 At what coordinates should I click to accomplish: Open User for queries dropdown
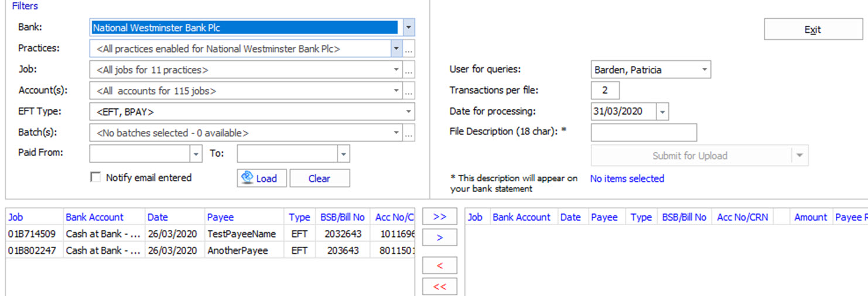point(704,70)
